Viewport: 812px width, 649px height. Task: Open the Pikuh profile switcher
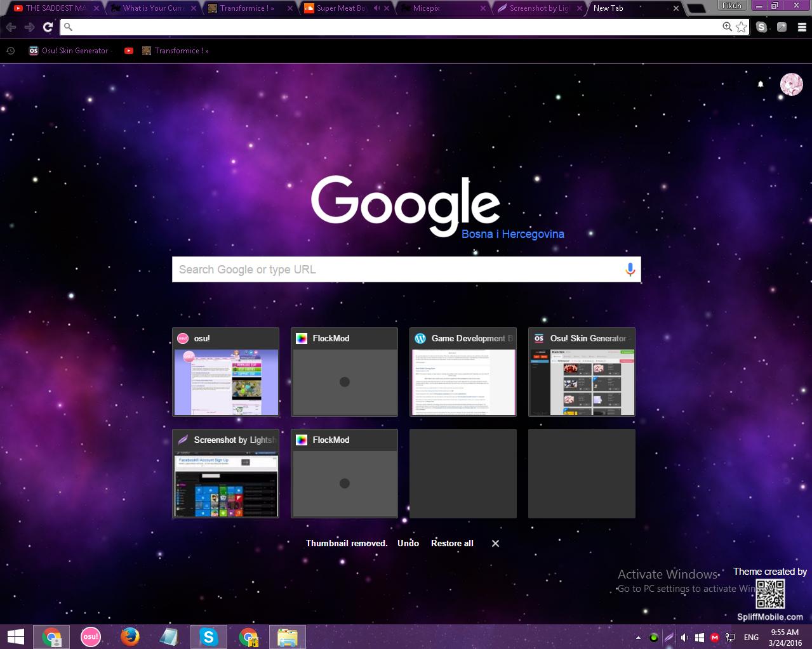[731, 6]
